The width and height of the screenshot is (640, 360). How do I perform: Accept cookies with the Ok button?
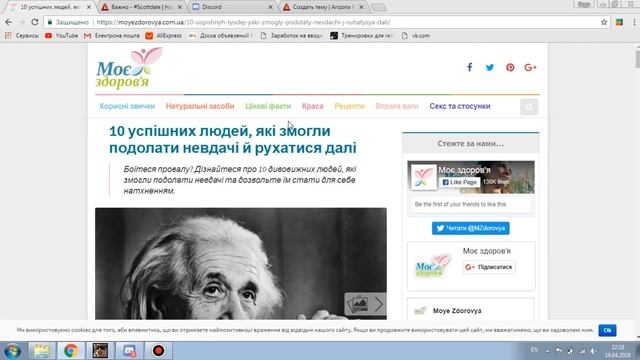pos(607,330)
